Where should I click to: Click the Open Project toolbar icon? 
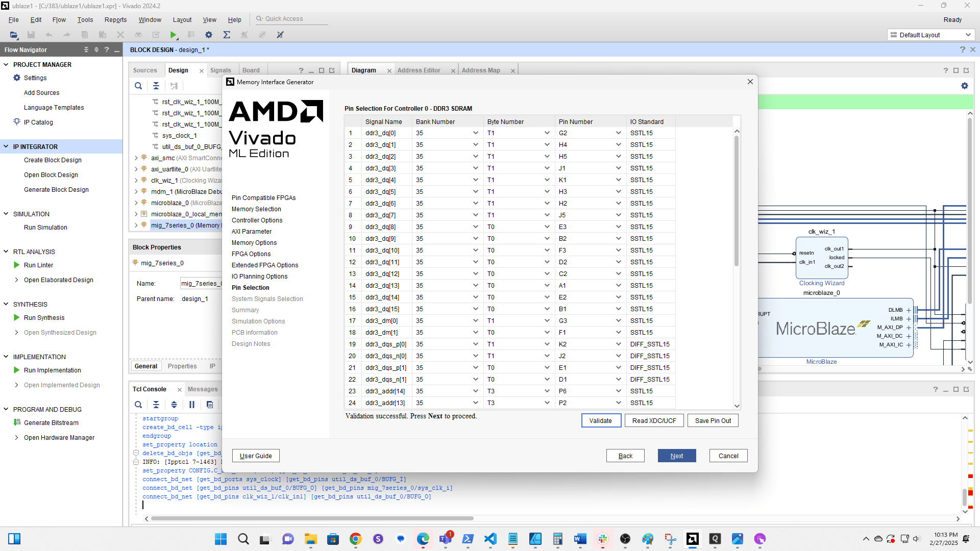pos(14,35)
